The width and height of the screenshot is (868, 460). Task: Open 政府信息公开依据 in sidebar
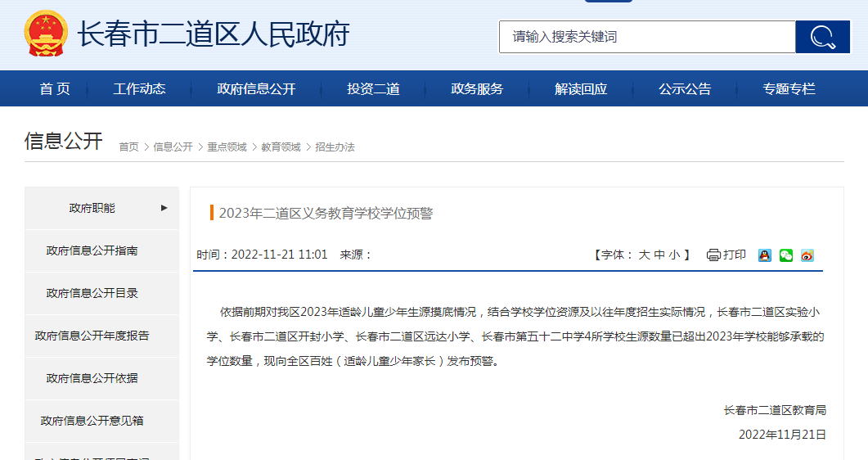[92, 379]
